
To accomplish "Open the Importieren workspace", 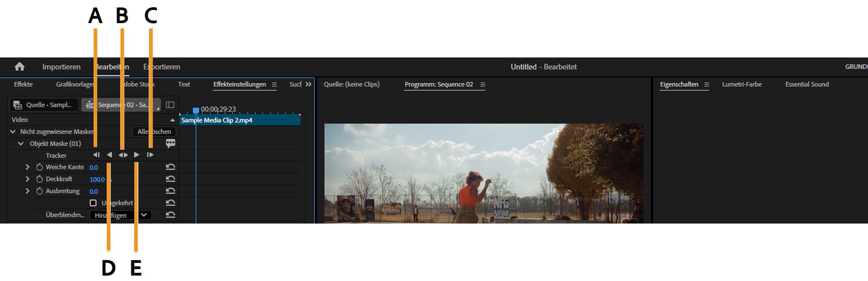I will [x=61, y=67].
